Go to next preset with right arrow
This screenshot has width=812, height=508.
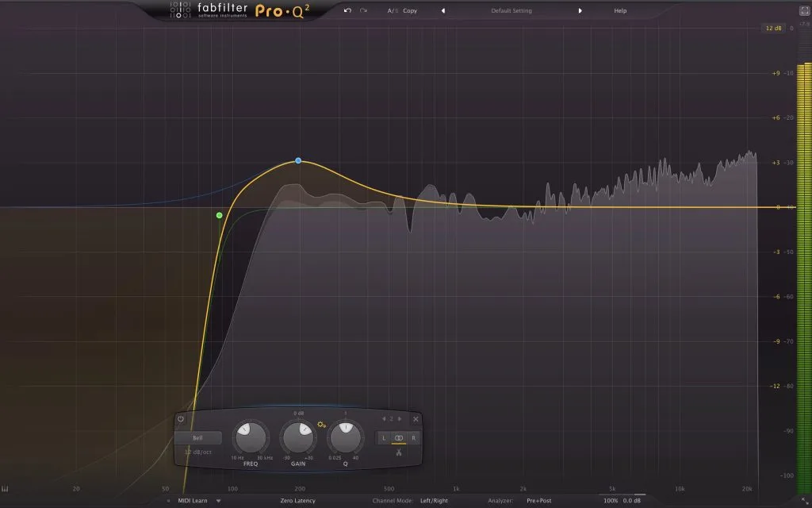tap(580, 10)
